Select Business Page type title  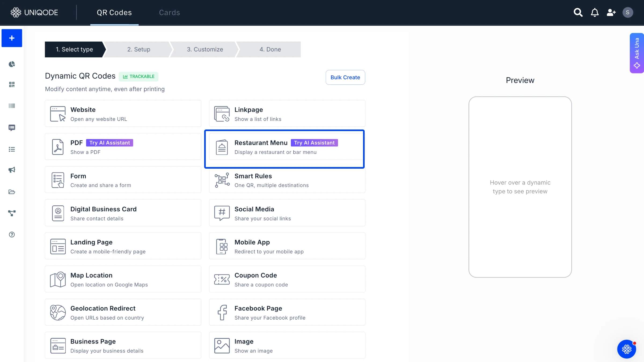[93, 341]
